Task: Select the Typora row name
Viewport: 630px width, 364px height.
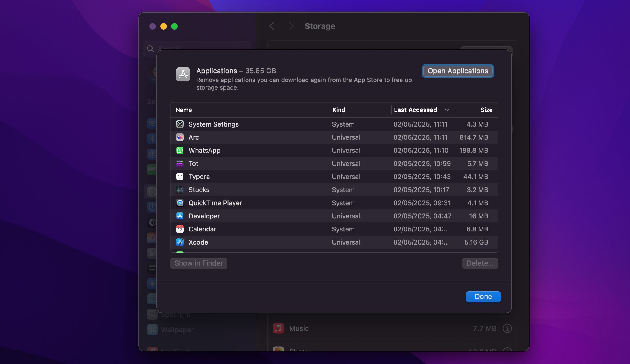Action: point(199,177)
